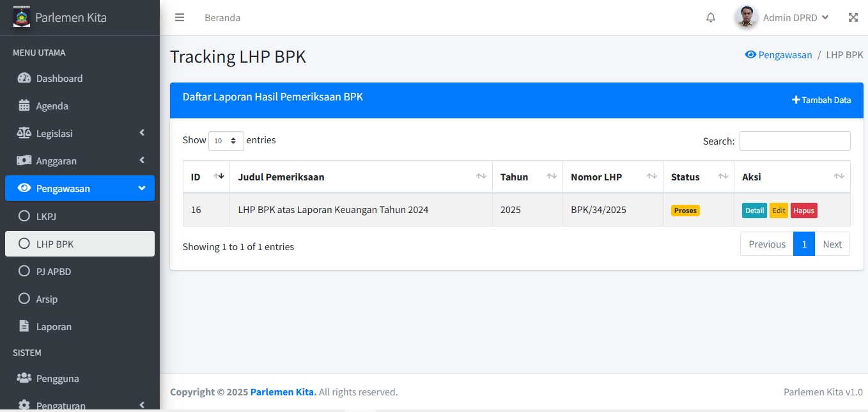Screen dimensions: 868x412
Task: Click the Tambah Data button
Action: [821, 100]
